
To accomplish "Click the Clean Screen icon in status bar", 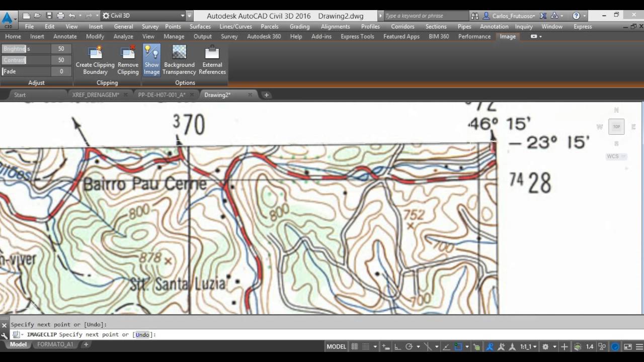I will coord(627,346).
